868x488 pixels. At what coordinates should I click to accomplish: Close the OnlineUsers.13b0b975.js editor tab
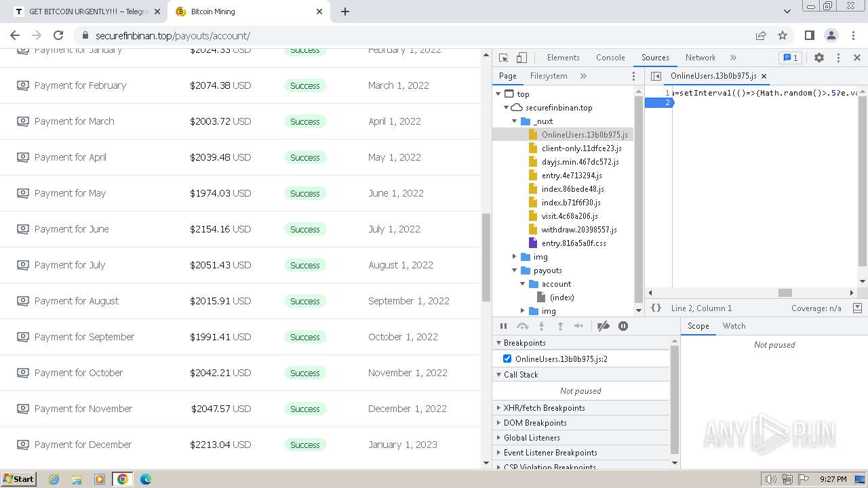click(x=764, y=76)
